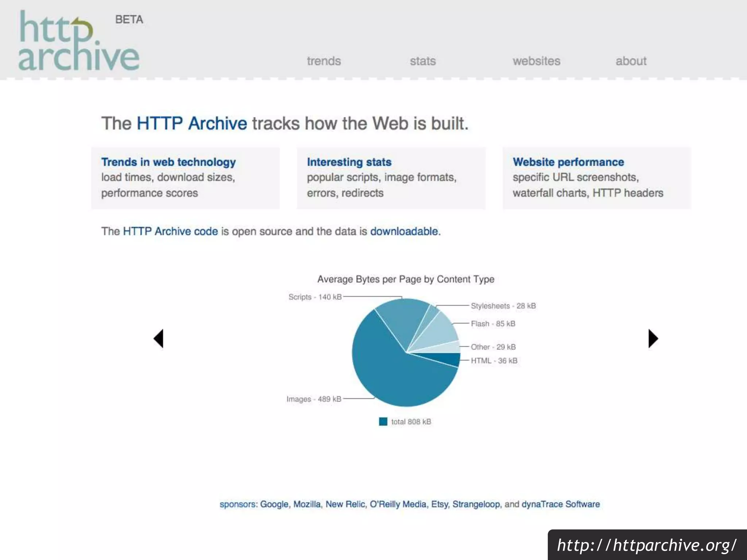Open Interesting stats link

(349, 162)
